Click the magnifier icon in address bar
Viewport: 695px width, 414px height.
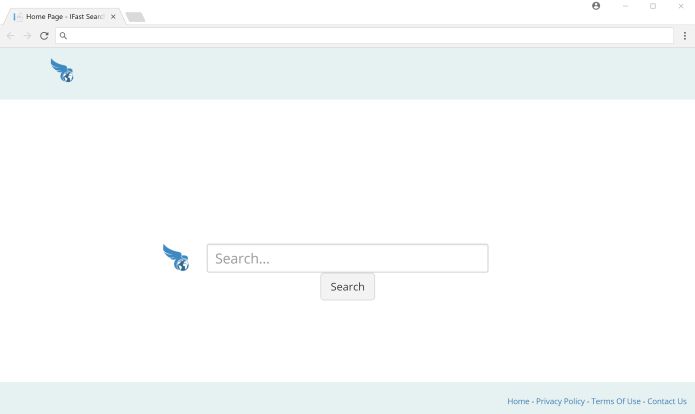[x=63, y=36]
